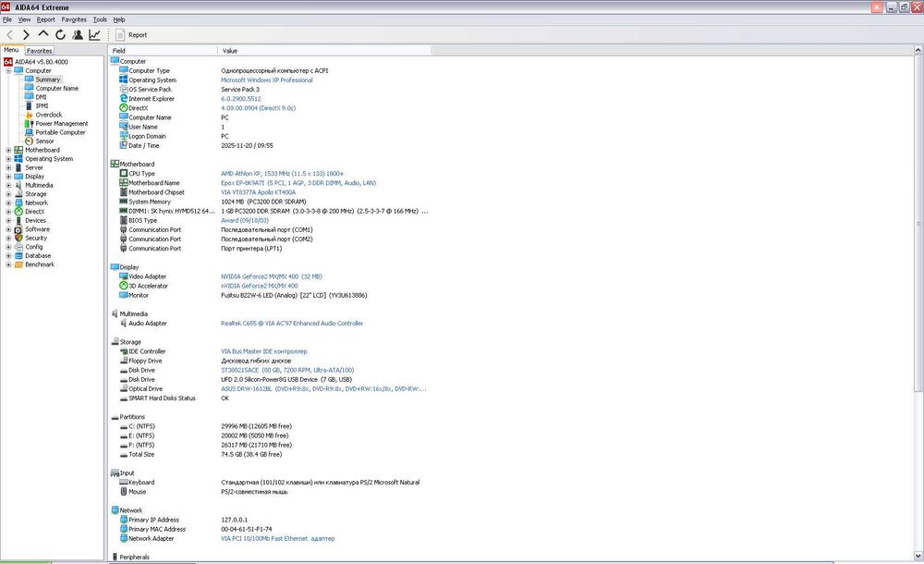Expand the Storage tree node
Screen dimensions: 924x564
point(9,194)
